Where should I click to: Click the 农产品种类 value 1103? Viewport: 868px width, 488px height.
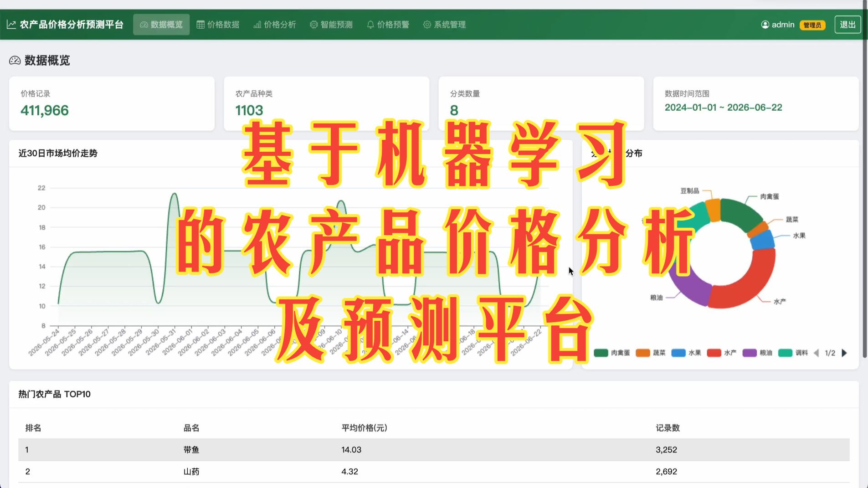point(249,110)
